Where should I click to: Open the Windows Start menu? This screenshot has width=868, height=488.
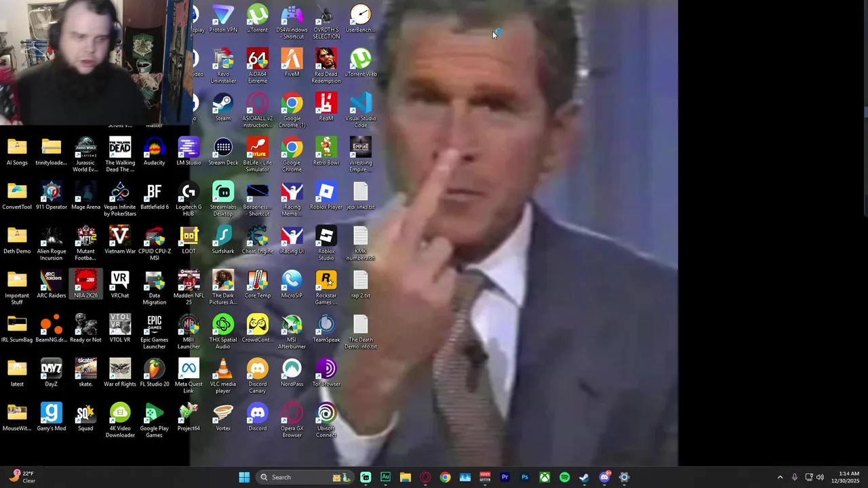click(244, 477)
